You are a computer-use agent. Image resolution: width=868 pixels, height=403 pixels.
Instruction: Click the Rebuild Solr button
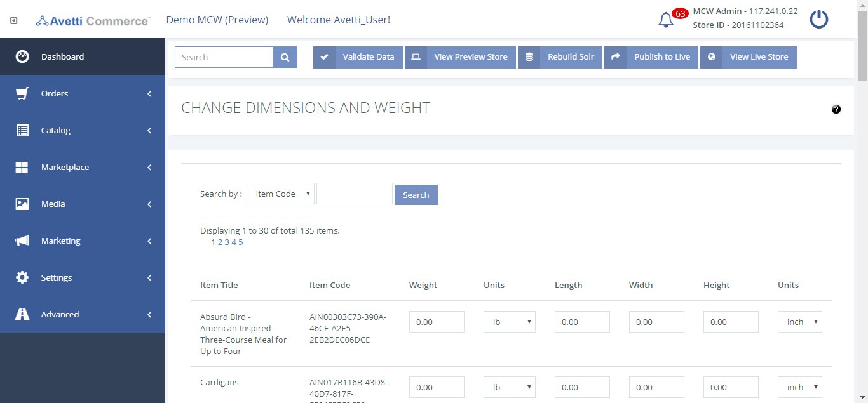(560, 57)
